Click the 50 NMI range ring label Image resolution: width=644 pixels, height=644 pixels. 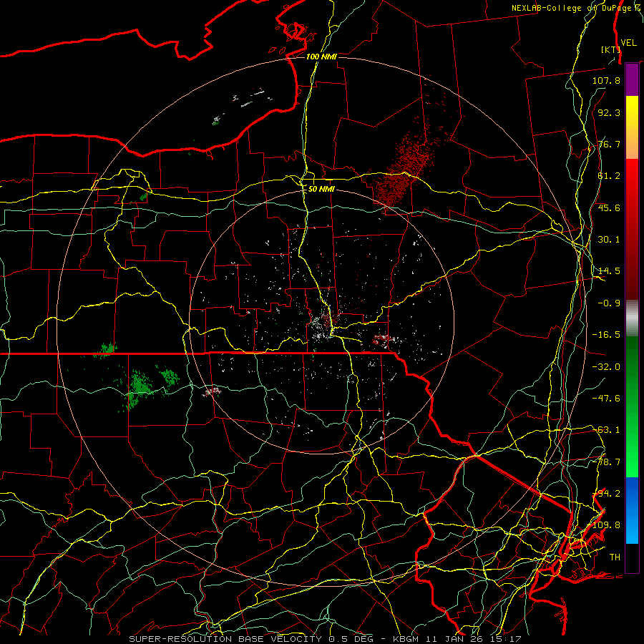click(x=321, y=189)
